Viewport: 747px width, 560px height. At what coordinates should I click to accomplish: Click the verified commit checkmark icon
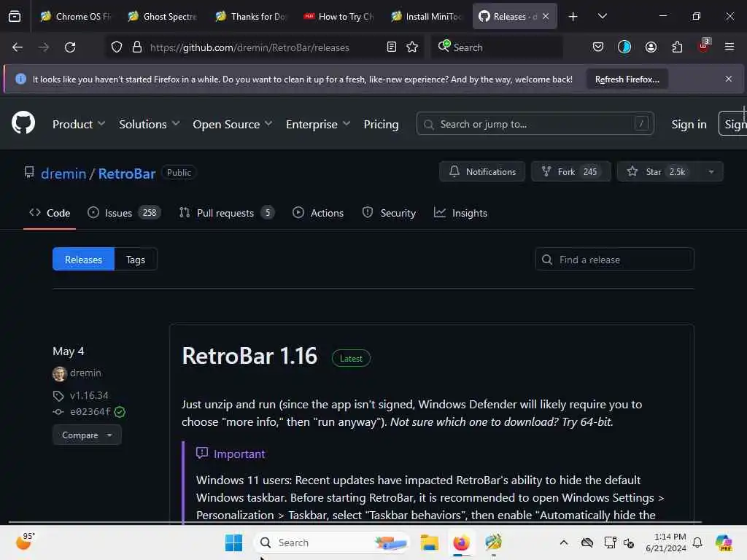[x=120, y=413]
